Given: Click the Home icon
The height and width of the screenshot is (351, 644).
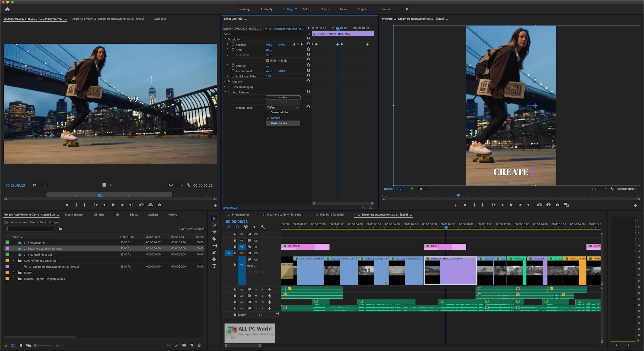Looking at the screenshot, I should pos(7,9).
